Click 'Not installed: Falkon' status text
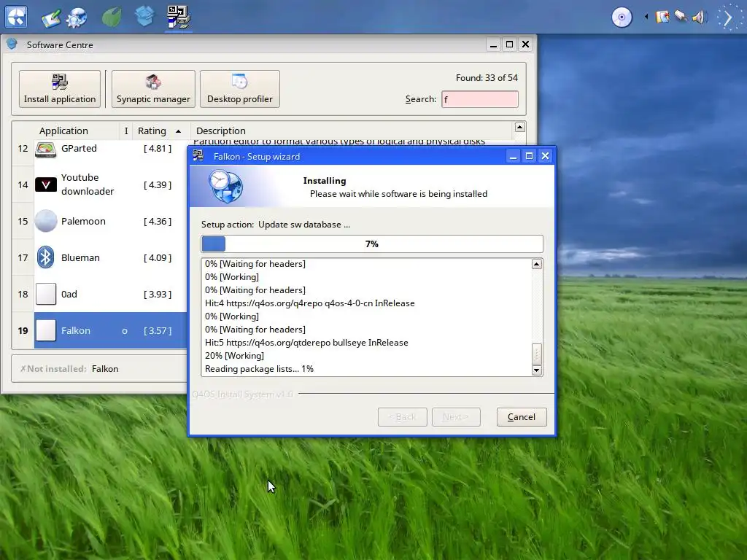 (69, 369)
